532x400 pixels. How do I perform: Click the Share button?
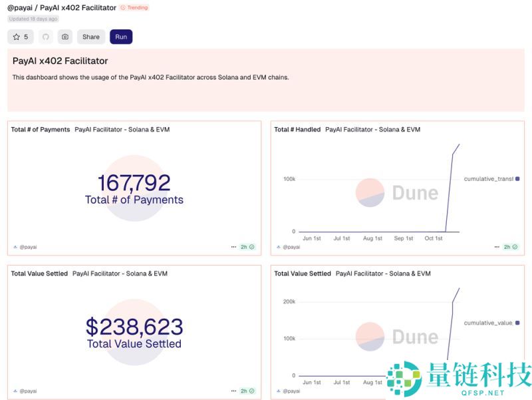91,37
